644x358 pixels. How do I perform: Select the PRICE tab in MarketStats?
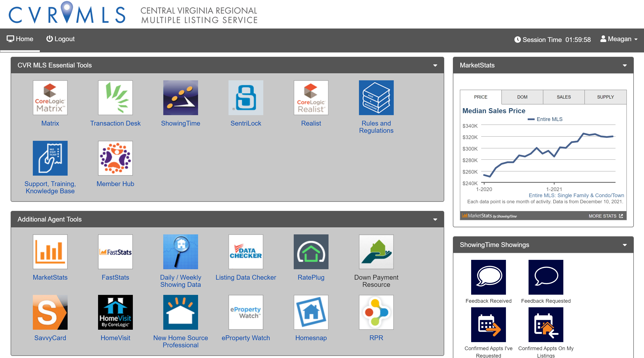tap(480, 97)
